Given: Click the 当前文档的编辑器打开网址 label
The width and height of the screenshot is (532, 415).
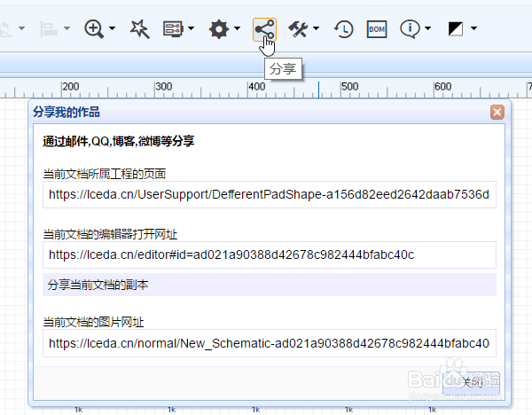Looking at the screenshot, I should (x=110, y=234).
